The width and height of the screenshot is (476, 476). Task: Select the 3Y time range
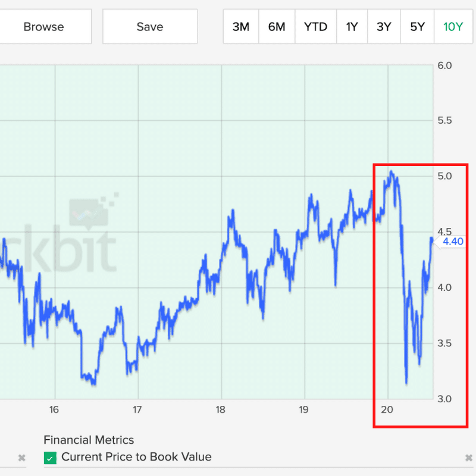[384, 27]
